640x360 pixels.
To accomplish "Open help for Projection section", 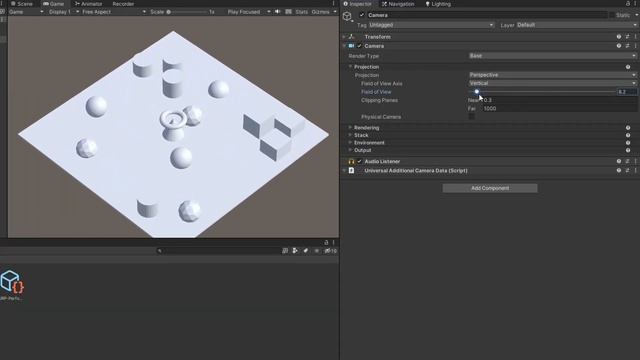I will (628, 67).
